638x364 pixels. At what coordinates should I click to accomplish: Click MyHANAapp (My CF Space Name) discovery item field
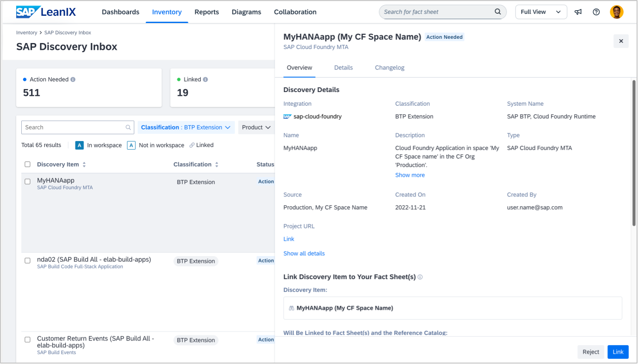(452, 308)
